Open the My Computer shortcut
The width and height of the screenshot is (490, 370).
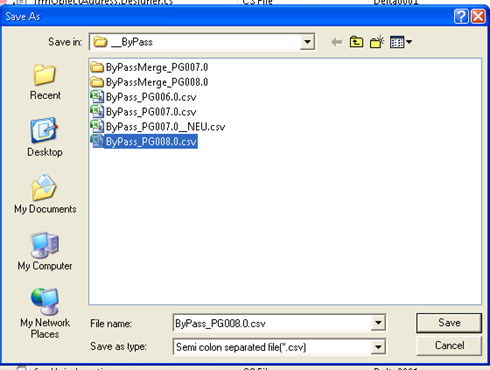click(x=45, y=252)
